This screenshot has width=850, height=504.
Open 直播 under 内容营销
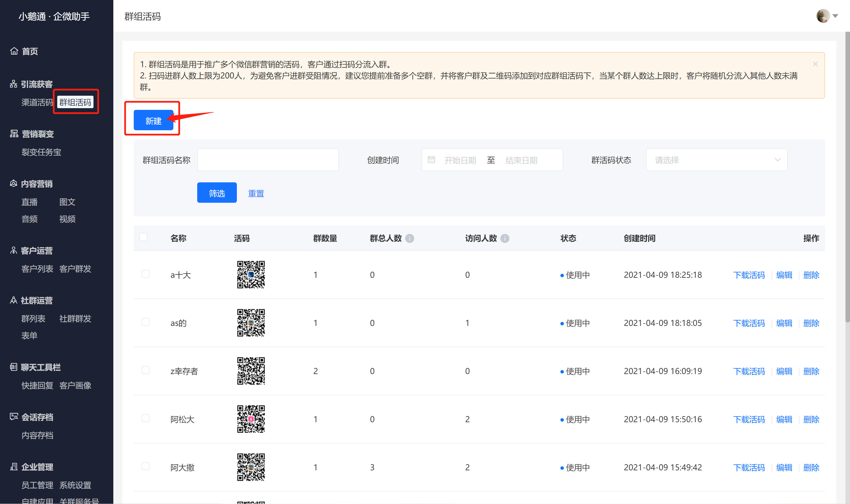tap(29, 202)
